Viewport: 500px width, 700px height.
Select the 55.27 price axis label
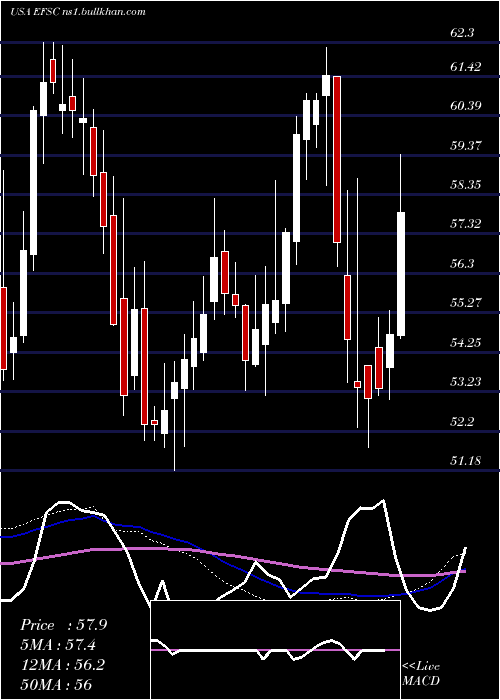coord(466,303)
